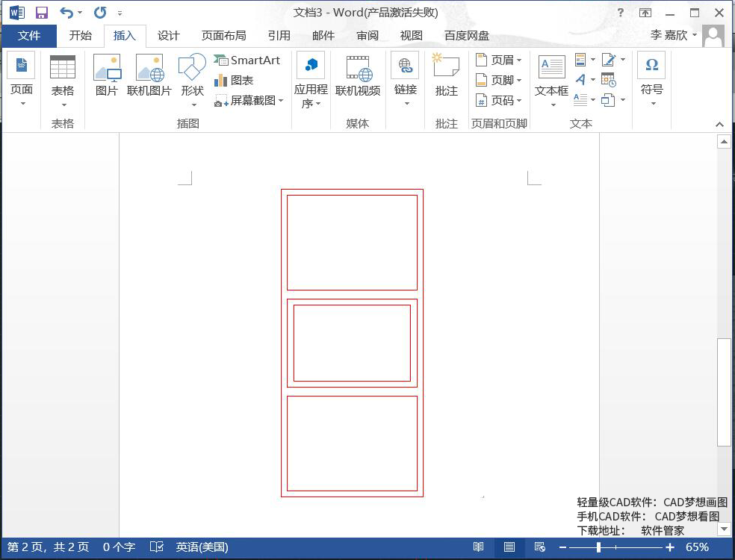
Task: Open 应用程序 apps for Office
Action: tap(311, 81)
